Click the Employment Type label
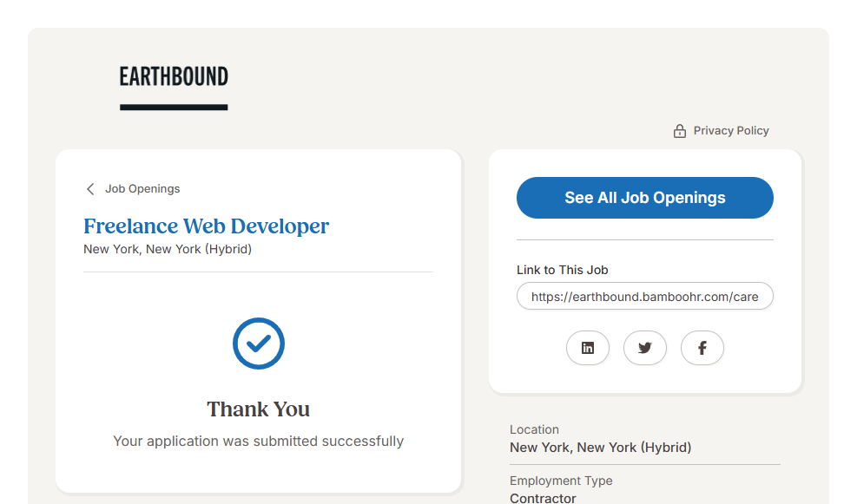 pos(561,481)
